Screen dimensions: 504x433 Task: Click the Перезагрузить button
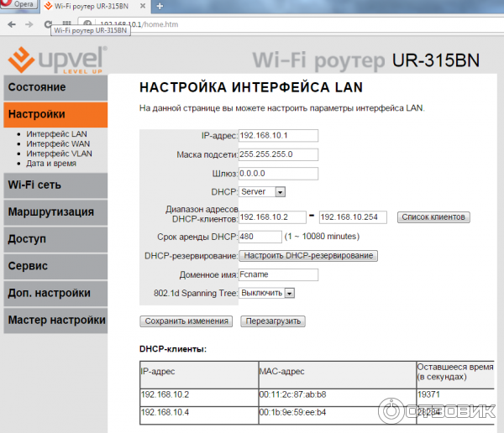pos(273,321)
